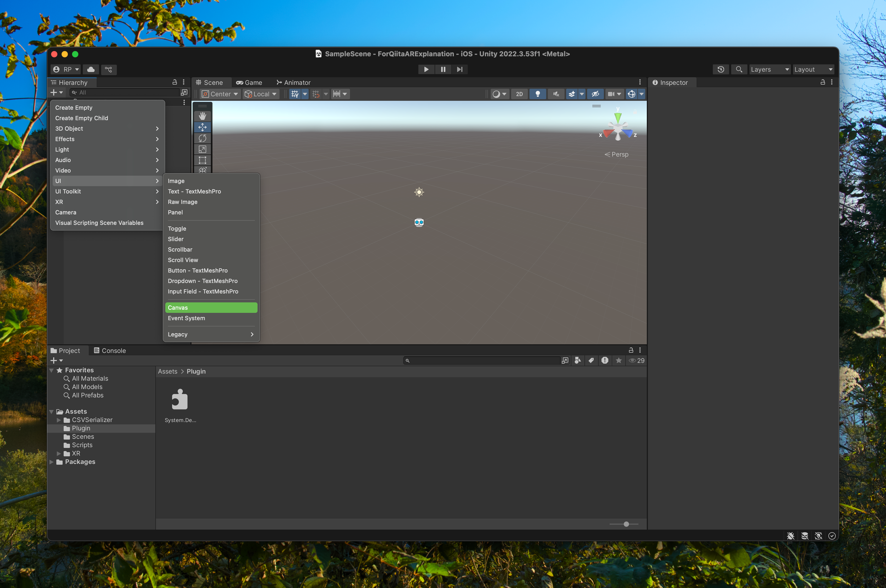This screenshot has height=588, width=886.
Task: Switch to the Console tab
Action: [x=110, y=351]
